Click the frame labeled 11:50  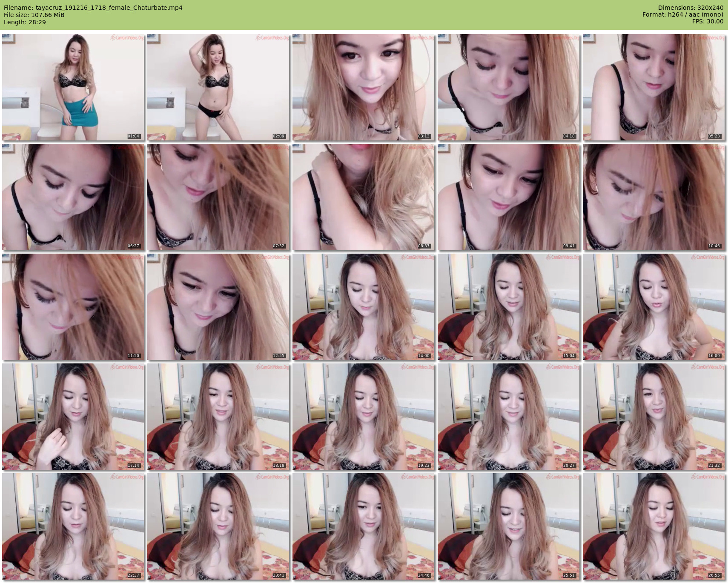click(73, 307)
